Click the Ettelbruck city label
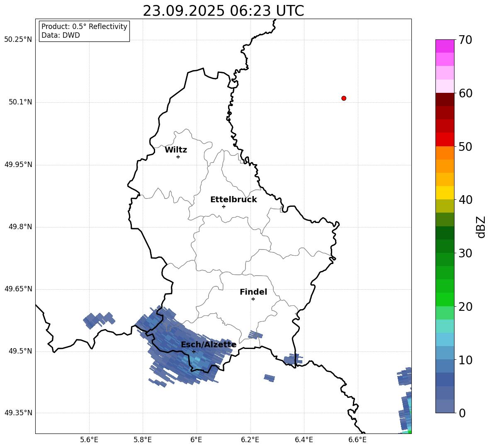 point(233,200)
